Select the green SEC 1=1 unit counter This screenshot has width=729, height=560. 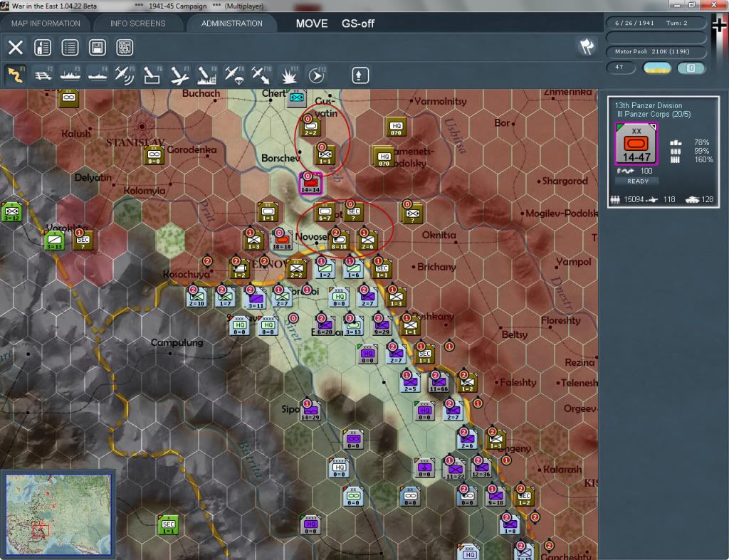168,524
